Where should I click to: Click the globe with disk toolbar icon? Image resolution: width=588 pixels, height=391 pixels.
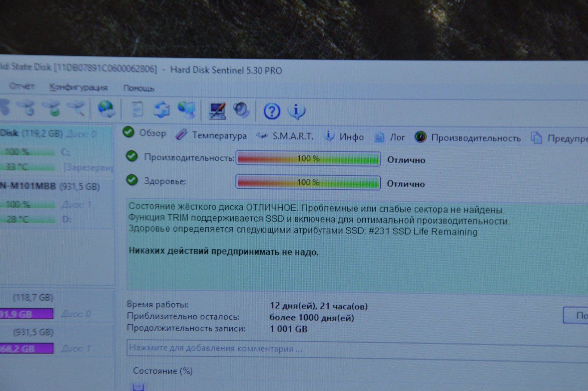(106, 109)
